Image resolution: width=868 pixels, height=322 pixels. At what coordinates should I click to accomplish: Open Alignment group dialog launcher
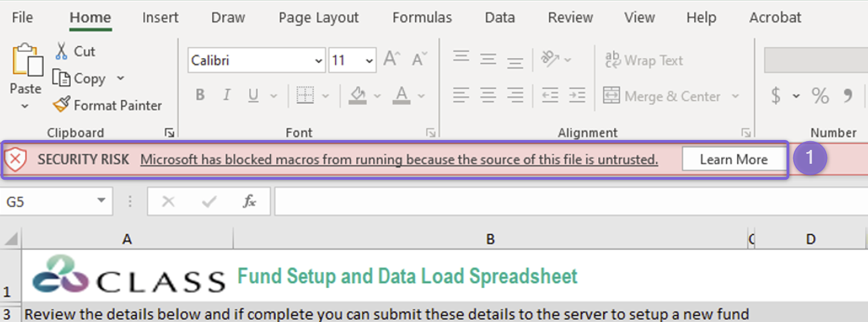click(x=746, y=132)
